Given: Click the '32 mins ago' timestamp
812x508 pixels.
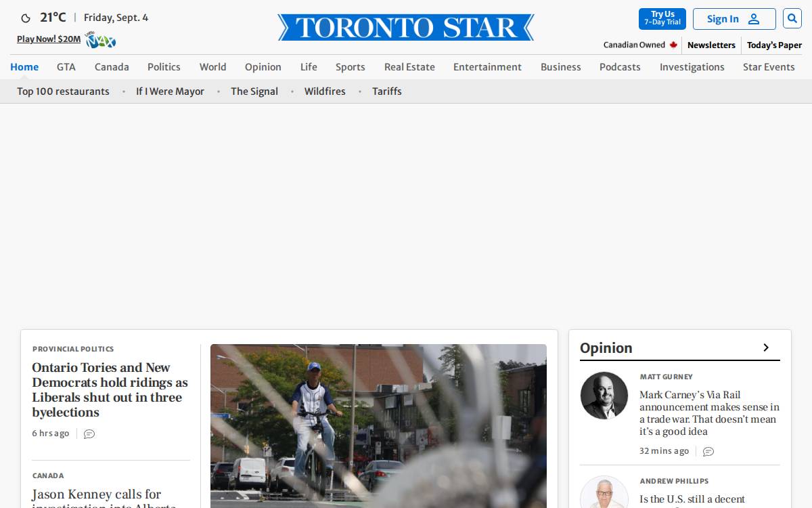Looking at the screenshot, I should 664,451.
